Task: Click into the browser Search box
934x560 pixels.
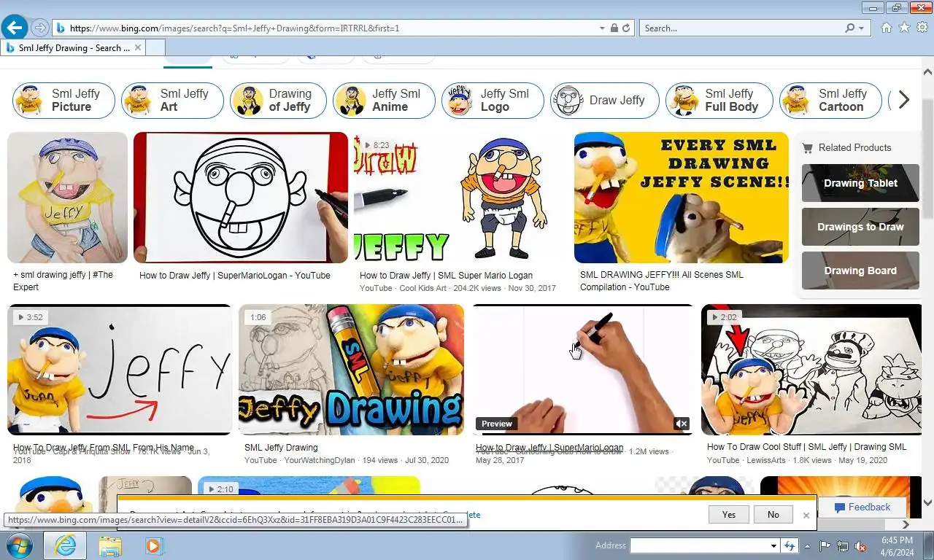Action: [x=743, y=28]
